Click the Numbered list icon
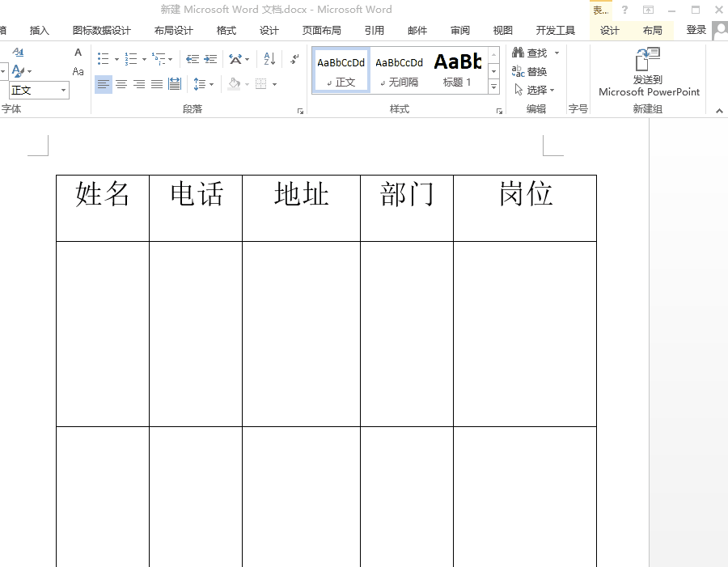The height and width of the screenshot is (567, 728). click(x=130, y=59)
